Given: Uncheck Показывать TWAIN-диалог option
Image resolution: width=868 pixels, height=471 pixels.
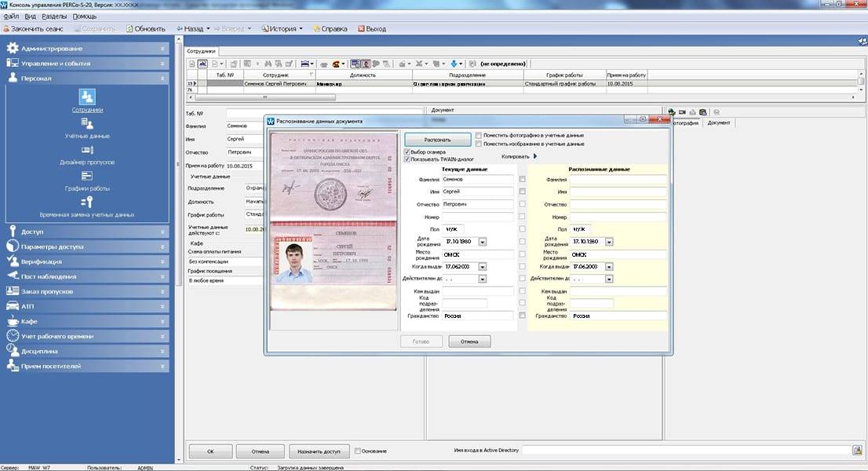Looking at the screenshot, I should [x=407, y=159].
